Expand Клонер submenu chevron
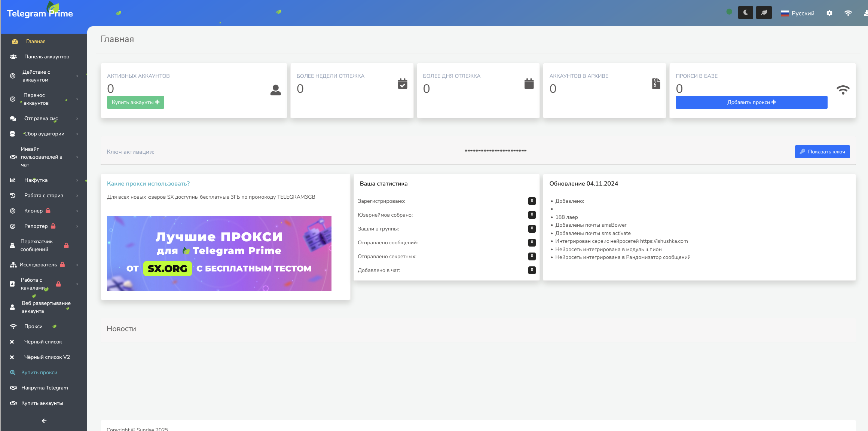 tap(77, 211)
